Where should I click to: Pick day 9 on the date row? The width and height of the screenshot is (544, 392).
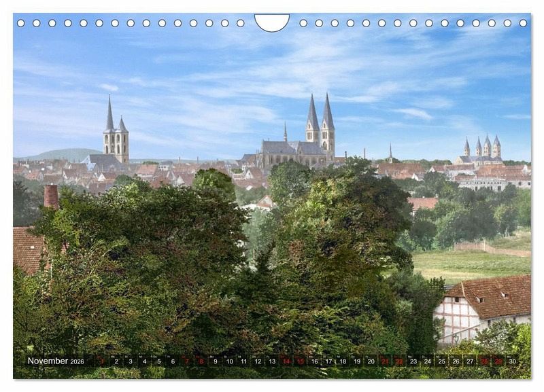(215, 362)
